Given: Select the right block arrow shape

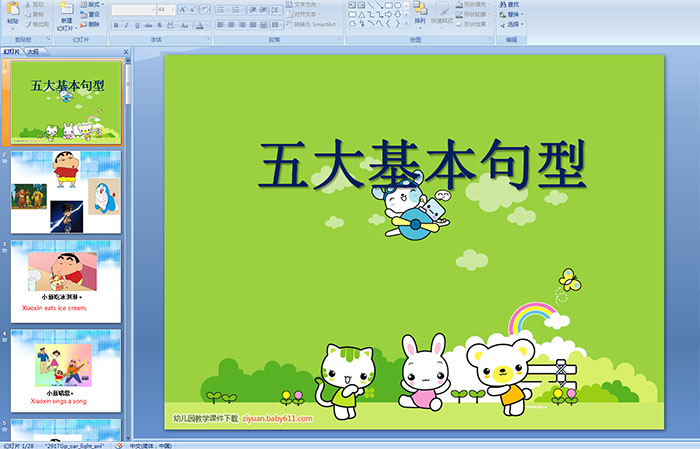Looking at the screenshot, I should [388, 15].
